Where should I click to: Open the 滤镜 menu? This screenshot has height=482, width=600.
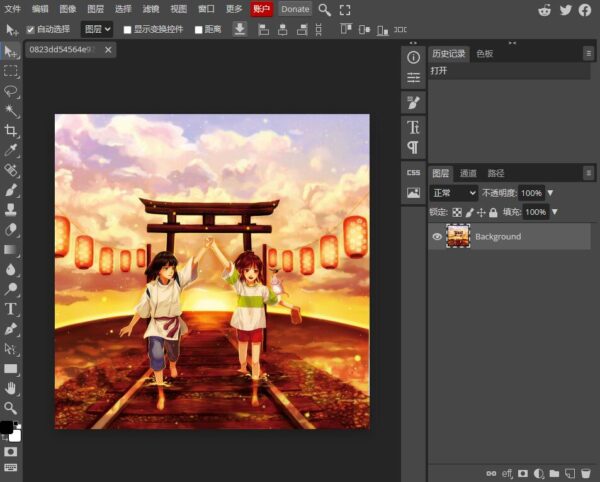[150, 9]
